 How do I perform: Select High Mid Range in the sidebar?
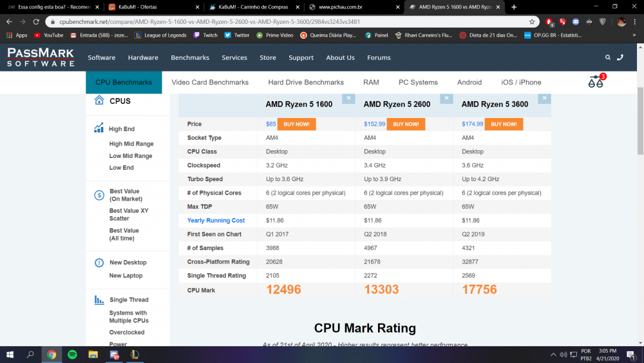click(131, 144)
